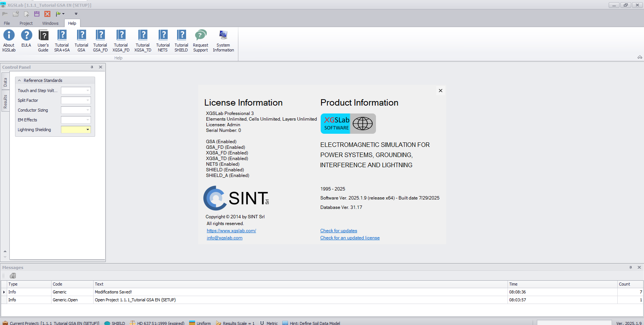Click the Type column header in Messages
This screenshot has width=644, height=325.
(29, 284)
